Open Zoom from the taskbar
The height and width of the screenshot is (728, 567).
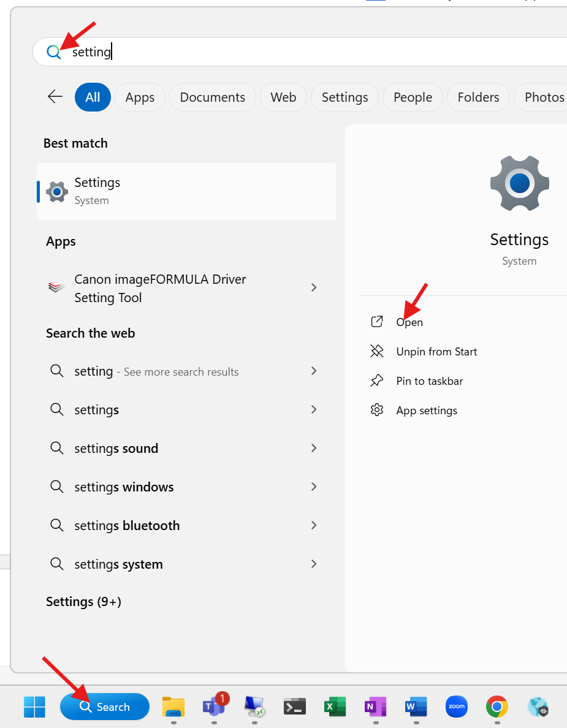456,707
